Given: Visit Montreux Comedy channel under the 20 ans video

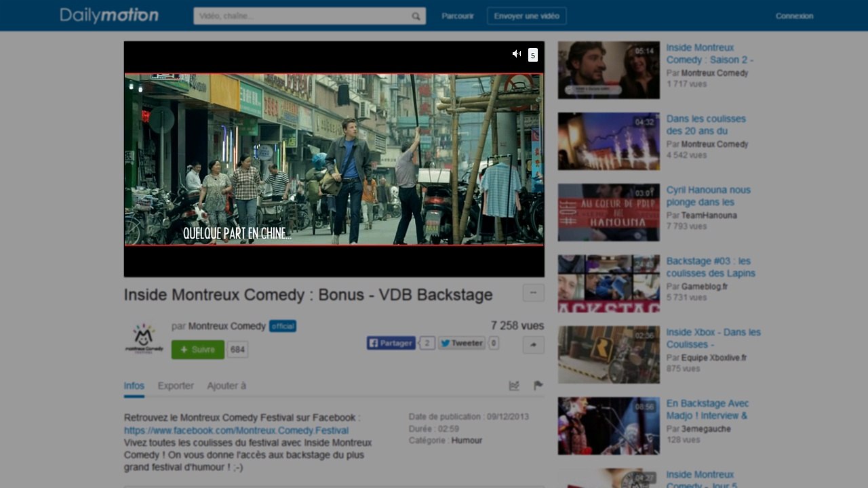Looking at the screenshot, I should 715,144.
